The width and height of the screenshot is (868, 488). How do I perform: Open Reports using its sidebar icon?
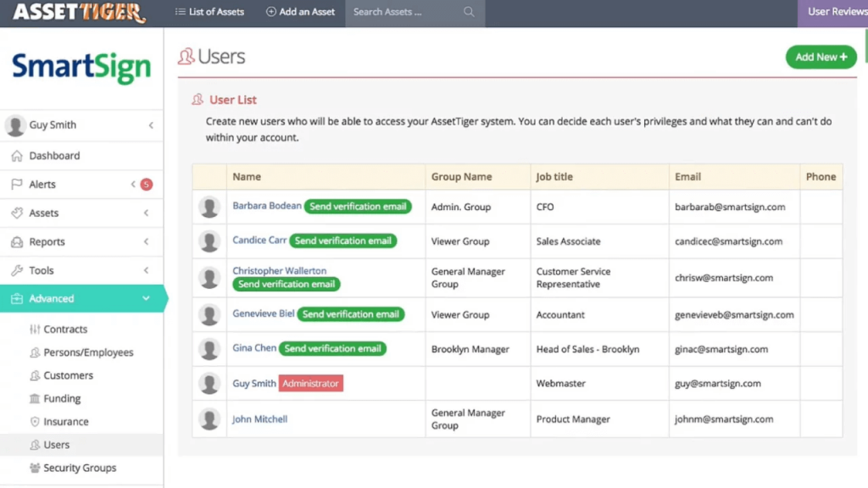coord(17,241)
